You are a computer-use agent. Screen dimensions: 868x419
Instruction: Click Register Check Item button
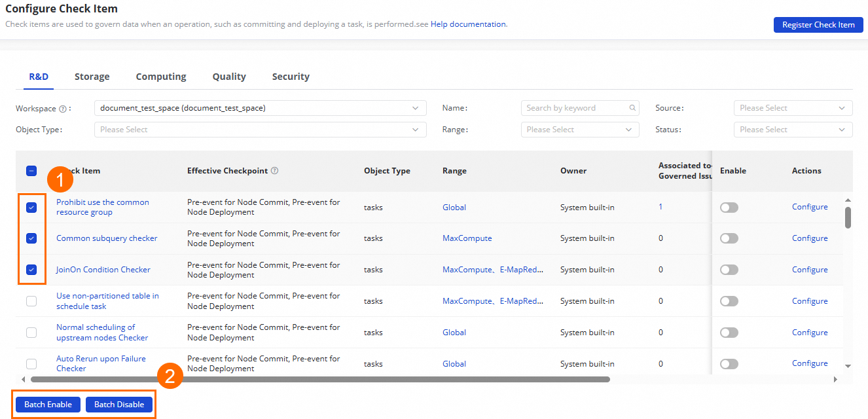pyautogui.click(x=818, y=25)
